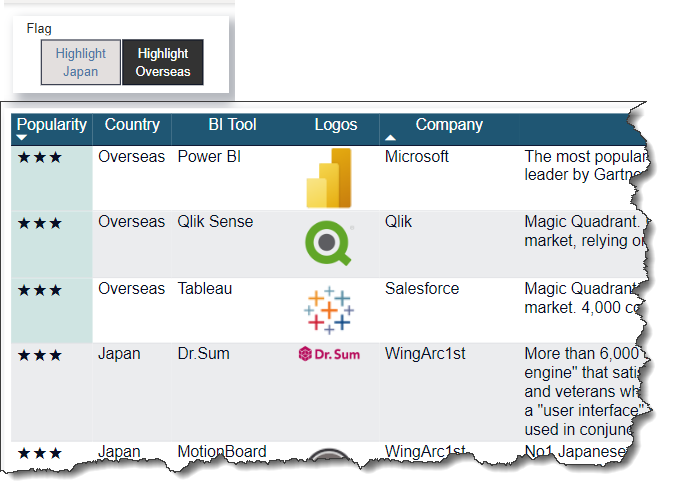This screenshot has height=496, width=674.
Task: Click the Tableau logo icon
Action: tap(329, 310)
